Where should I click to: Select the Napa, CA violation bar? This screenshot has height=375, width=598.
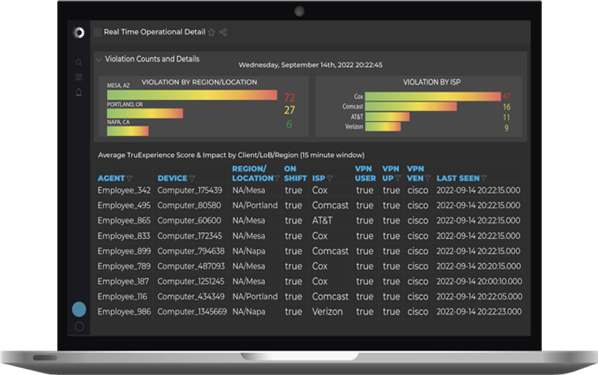[x=128, y=131]
